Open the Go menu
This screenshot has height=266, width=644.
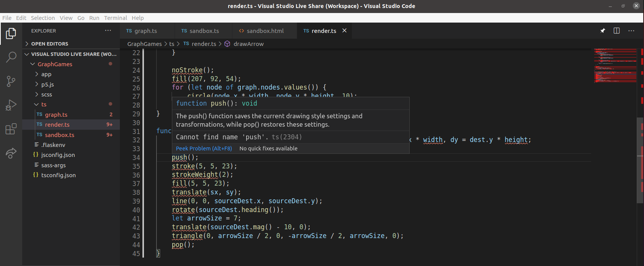pyautogui.click(x=81, y=18)
